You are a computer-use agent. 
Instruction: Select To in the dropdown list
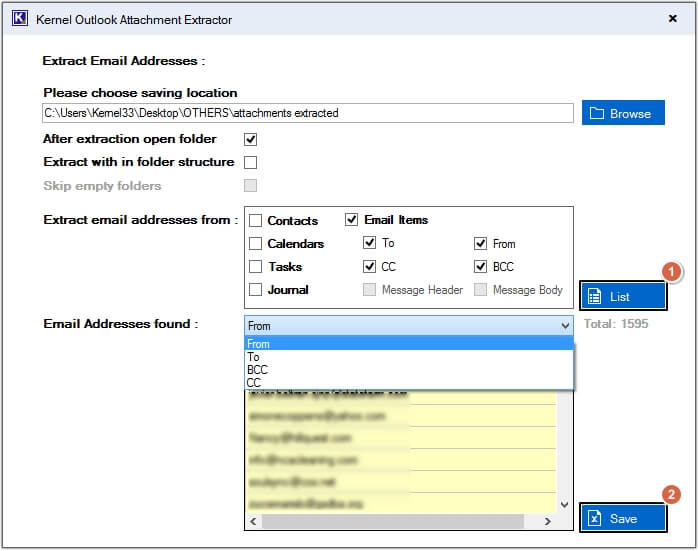[x=409, y=357]
